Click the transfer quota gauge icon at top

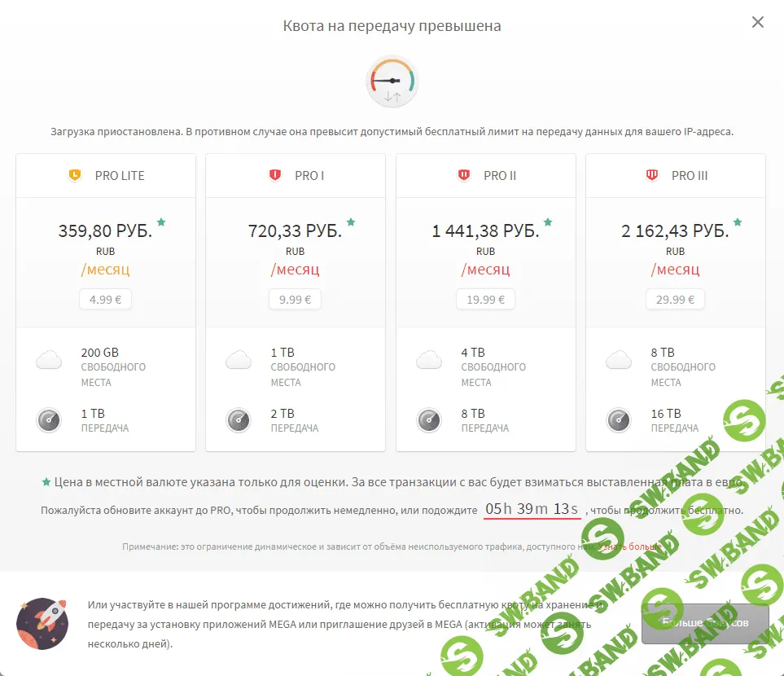pyautogui.click(x=392, y=82)
